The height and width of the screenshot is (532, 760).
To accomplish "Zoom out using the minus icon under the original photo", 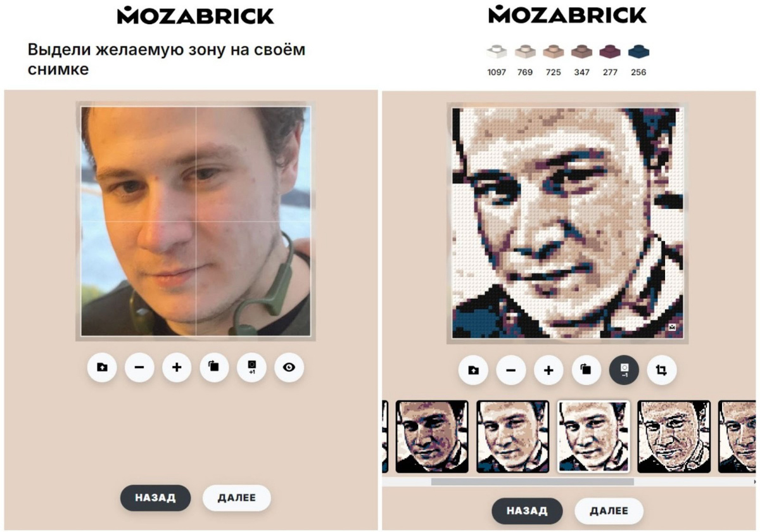I will click(x=139, y=367).
